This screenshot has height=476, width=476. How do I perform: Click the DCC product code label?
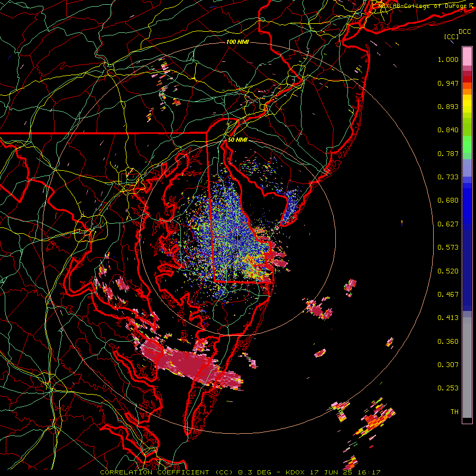[464, 32]
